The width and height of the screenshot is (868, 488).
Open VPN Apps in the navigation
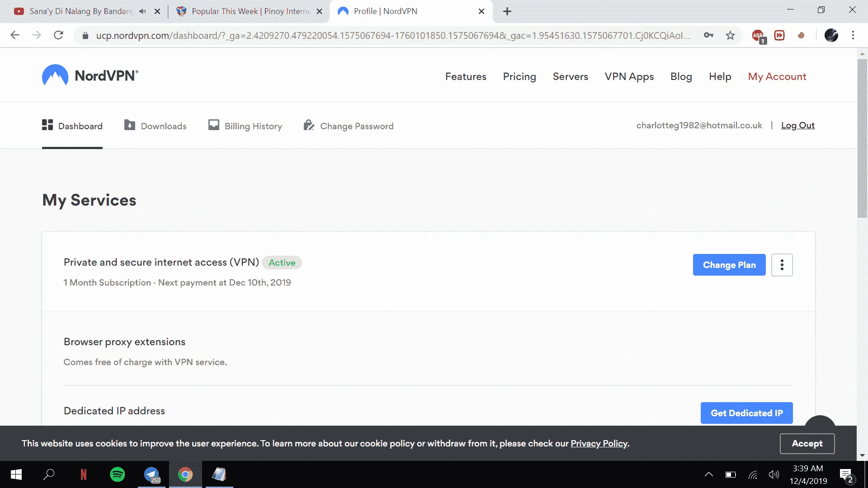[629, 76]
